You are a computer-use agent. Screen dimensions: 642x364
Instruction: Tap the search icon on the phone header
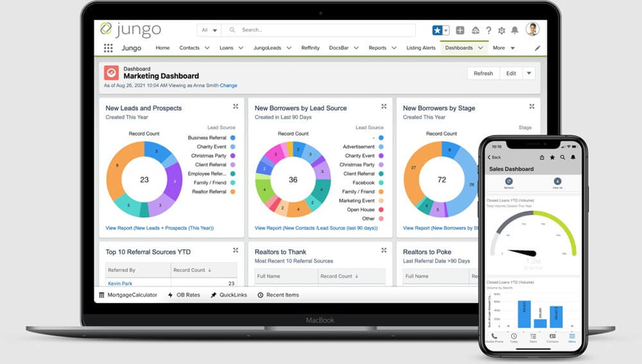tap(562, 157)
